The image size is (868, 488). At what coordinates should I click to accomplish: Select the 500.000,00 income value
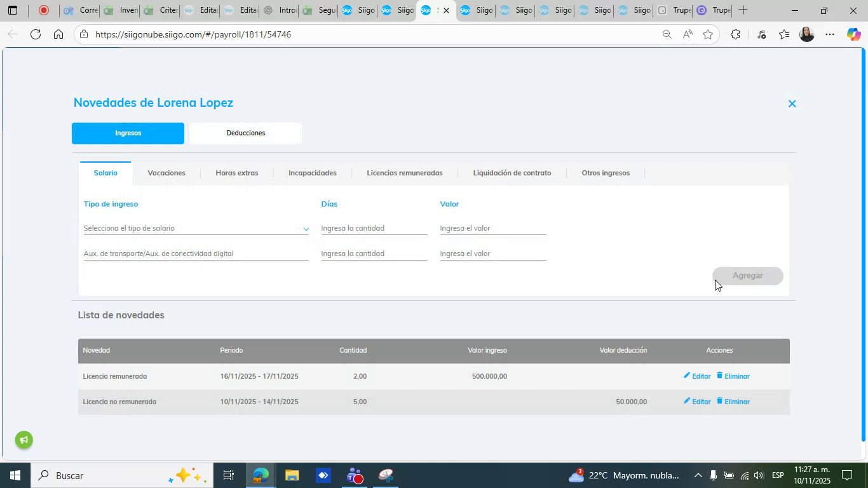tap(489, 376)
